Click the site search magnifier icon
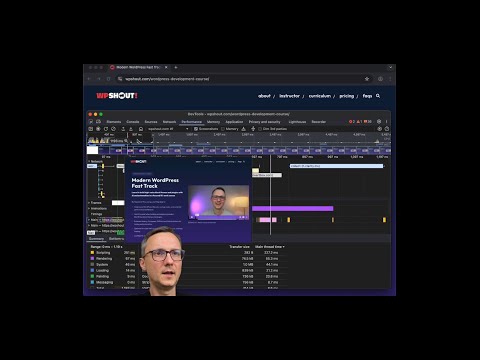The width and height of the screenshot is (480, 360). click(x=378, y=96)
